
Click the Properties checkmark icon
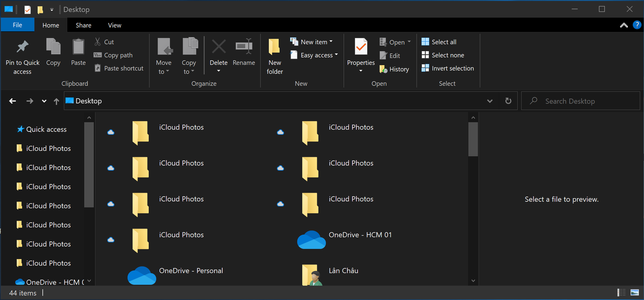(x=361, y=46)
